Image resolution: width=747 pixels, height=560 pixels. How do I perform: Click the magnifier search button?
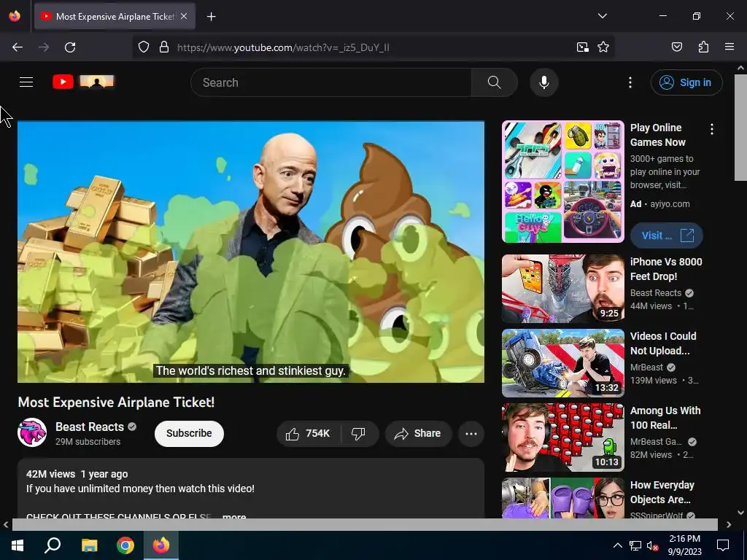[x=494, y=82]
